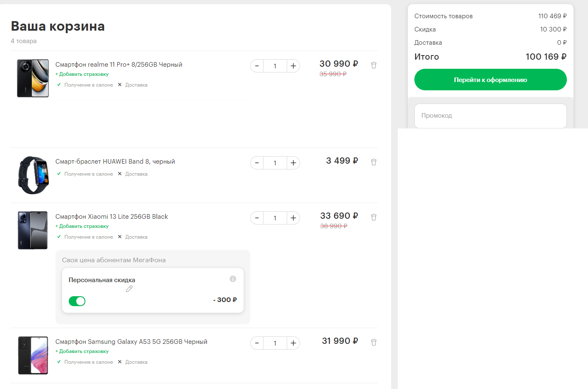Focus the Промокод input field

click(x=491, y=116)
